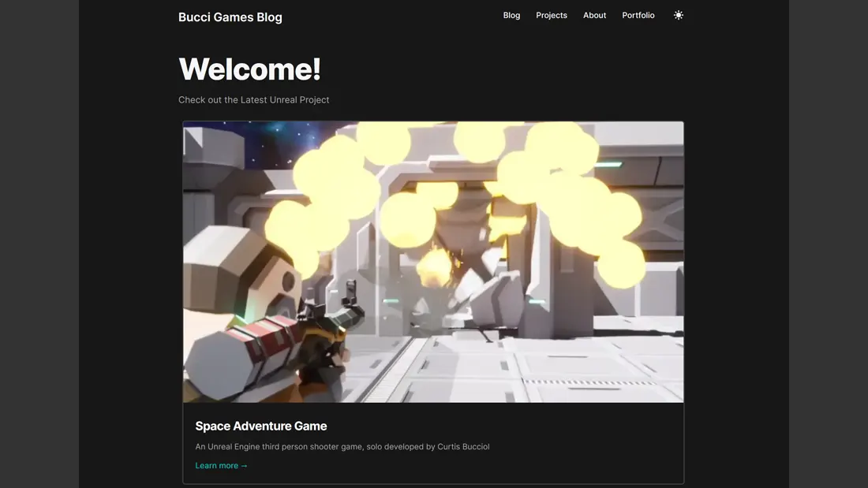Image resolution: width=868 pixels, height=488 pixels.
Task: Click the 'An Unreal Engine third person shooter' description
Action: point(342,446)
